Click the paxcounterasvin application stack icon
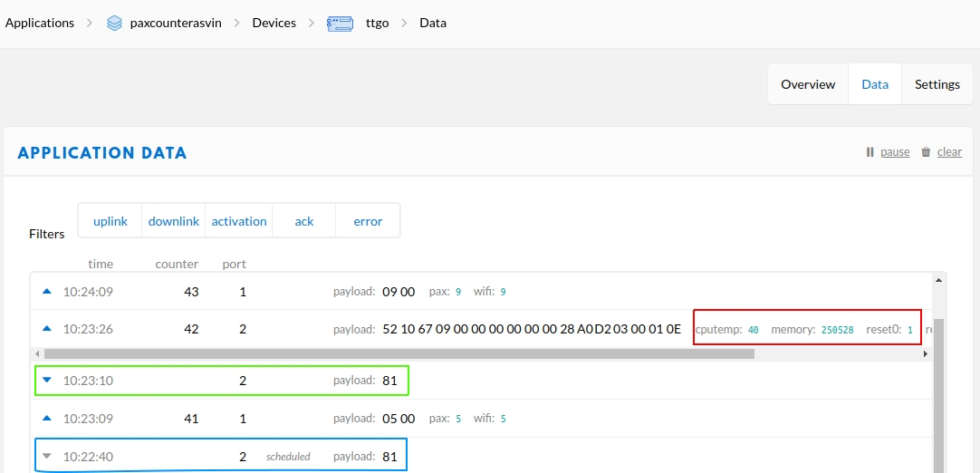 [114, 24]
